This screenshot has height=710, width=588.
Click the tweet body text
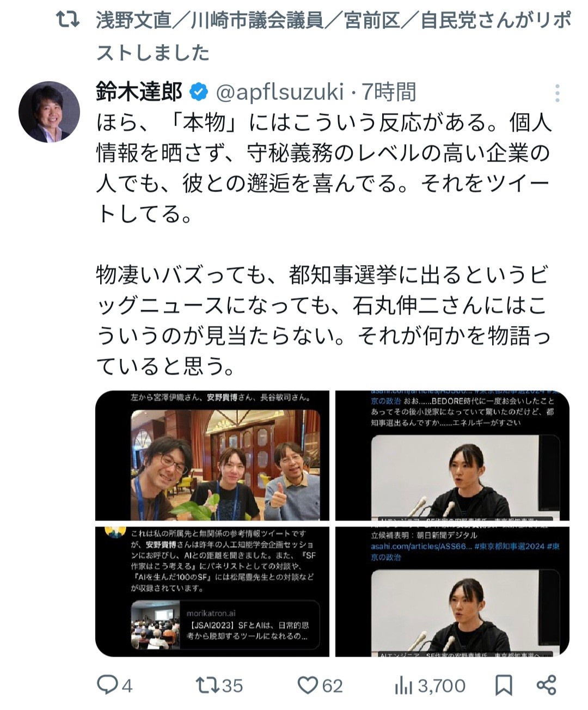(324, 244)
